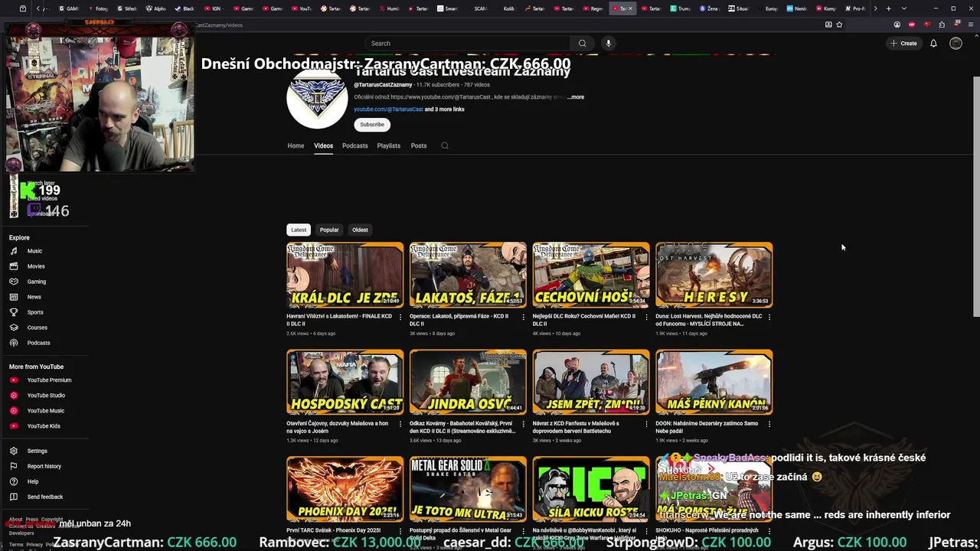Go to the Posts tab
Image resolution: width=980 pixels, height=551 pixels.
418,145
